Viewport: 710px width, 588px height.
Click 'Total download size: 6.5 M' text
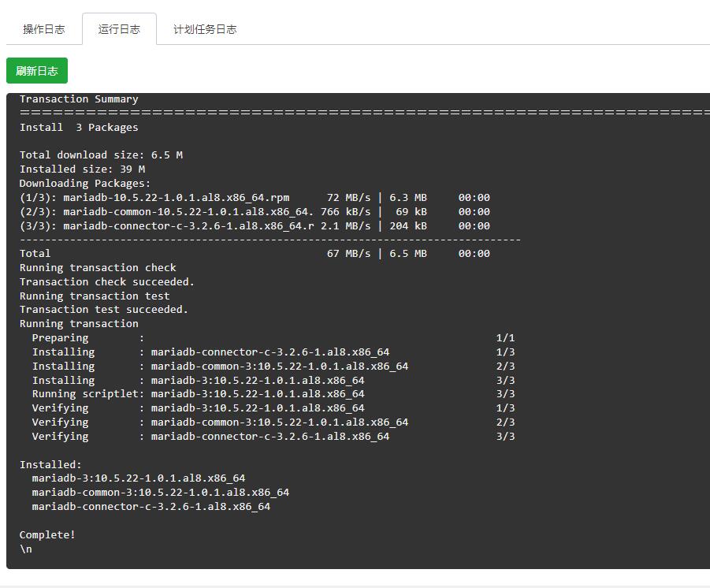pos(101,155)
